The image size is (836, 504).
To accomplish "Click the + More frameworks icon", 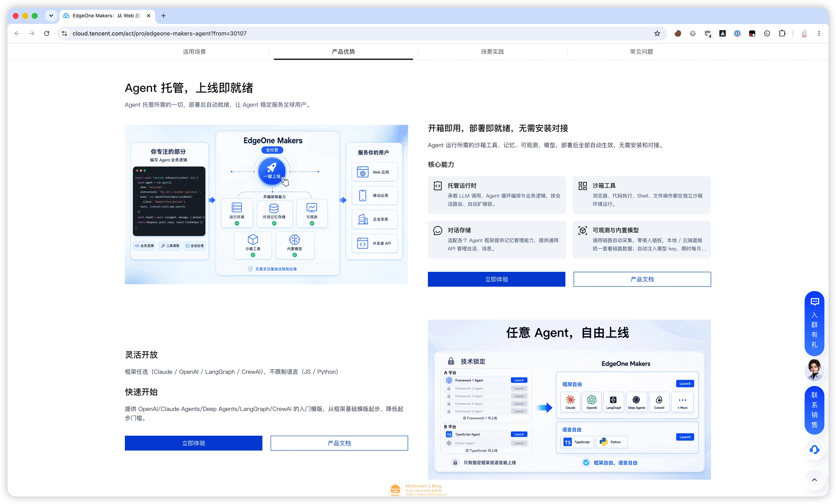I will pos(682,402).
